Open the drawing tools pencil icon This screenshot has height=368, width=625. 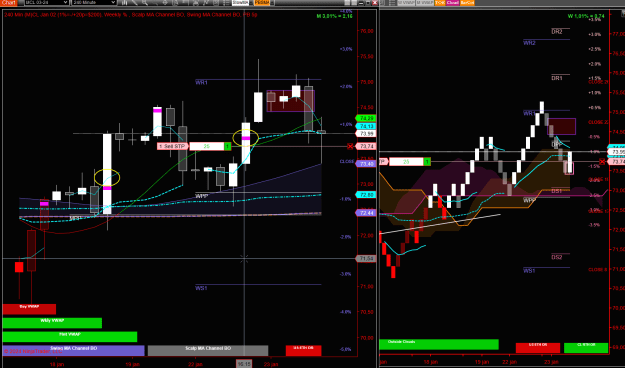(x=135, y=2)
